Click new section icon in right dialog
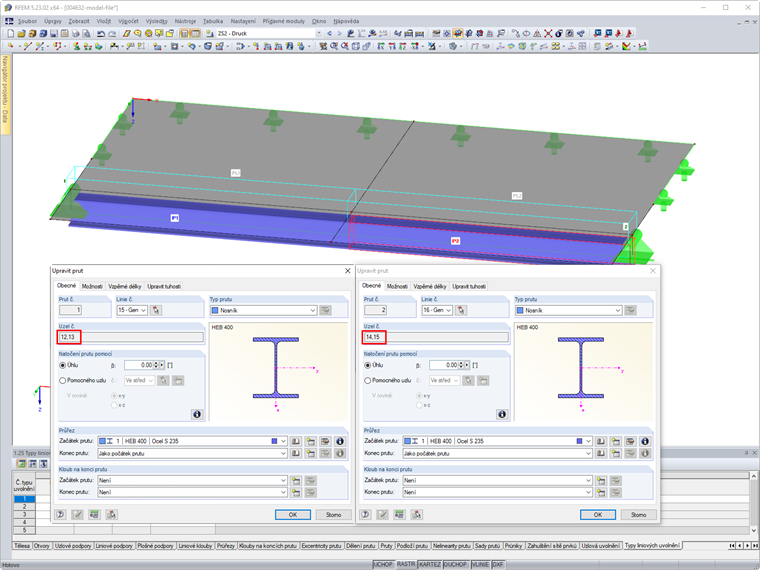The height and width of the screenshot is (570, 760). point(615,441)
